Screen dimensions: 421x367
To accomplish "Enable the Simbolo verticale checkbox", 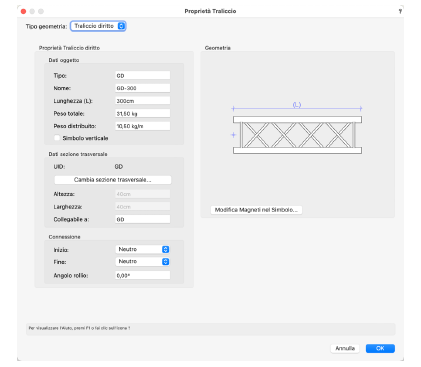I will tap(57, 138).
